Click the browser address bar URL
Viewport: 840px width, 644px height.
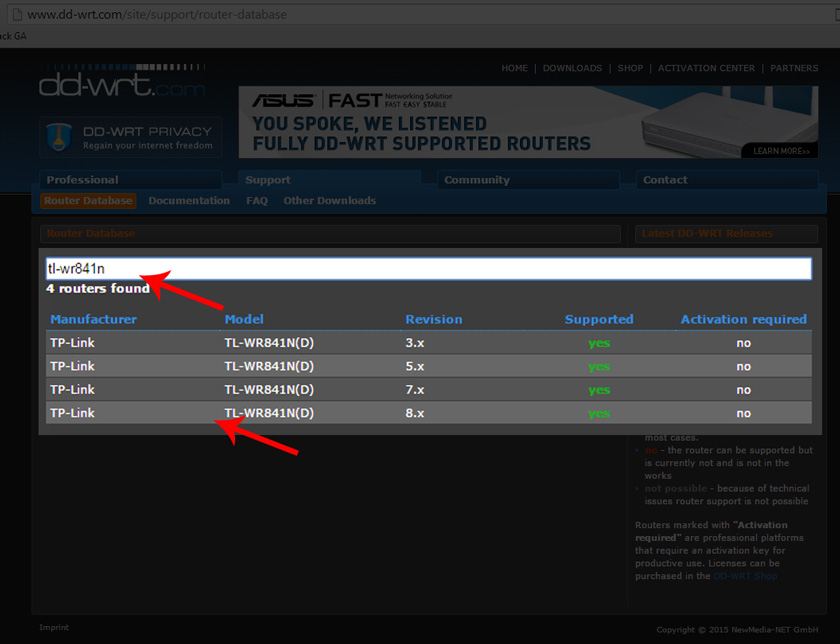coord(157,14)
